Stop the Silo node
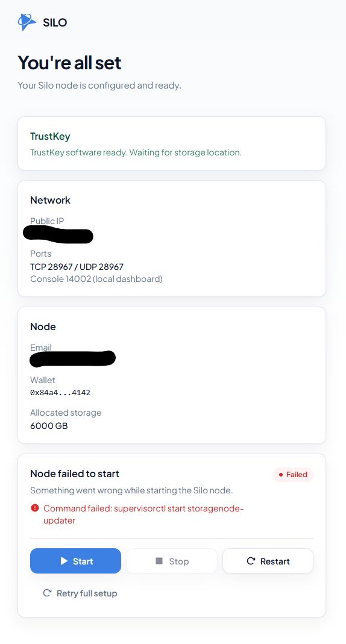The height and width of the screenshot is (644, 346). pyautogui.click(x=172, y=561)
